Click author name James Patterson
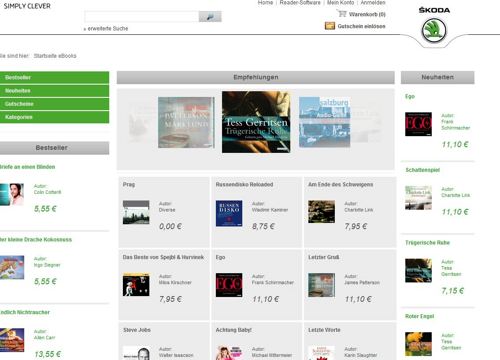The height and width of the screenshot is (360, 500). [362, 283]
